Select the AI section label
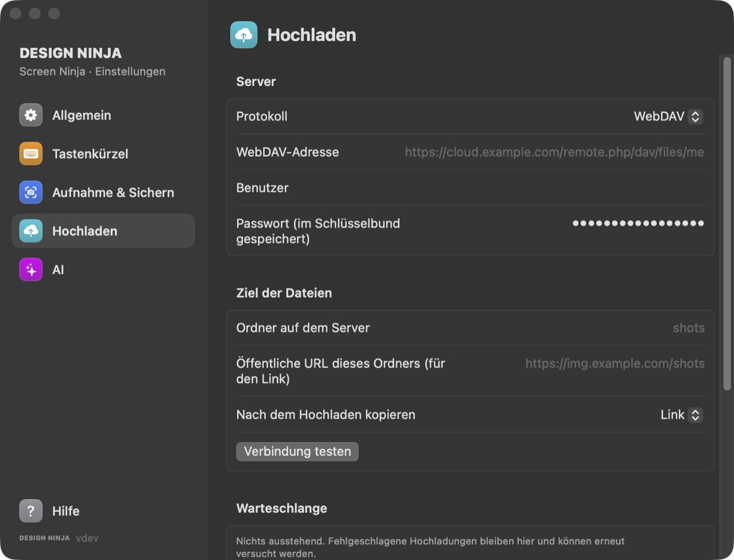 [58, 270]
